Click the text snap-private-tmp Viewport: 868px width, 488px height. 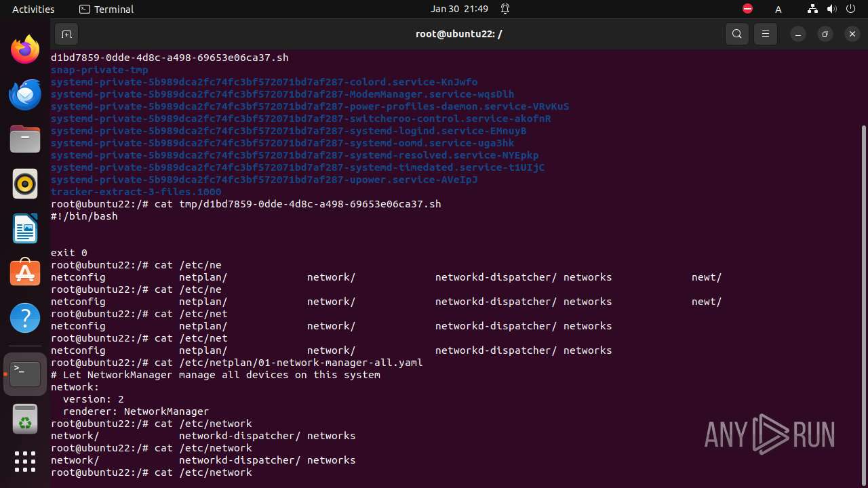pos(100,70)
